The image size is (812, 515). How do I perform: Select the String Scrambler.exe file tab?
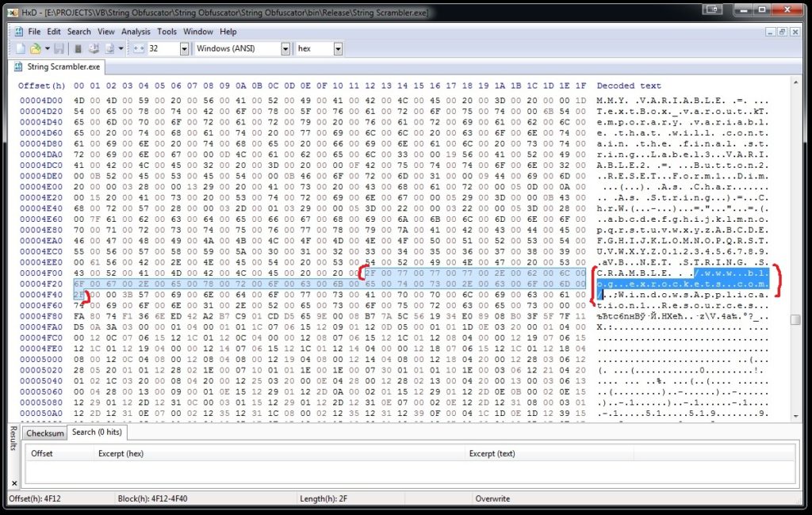64,67
